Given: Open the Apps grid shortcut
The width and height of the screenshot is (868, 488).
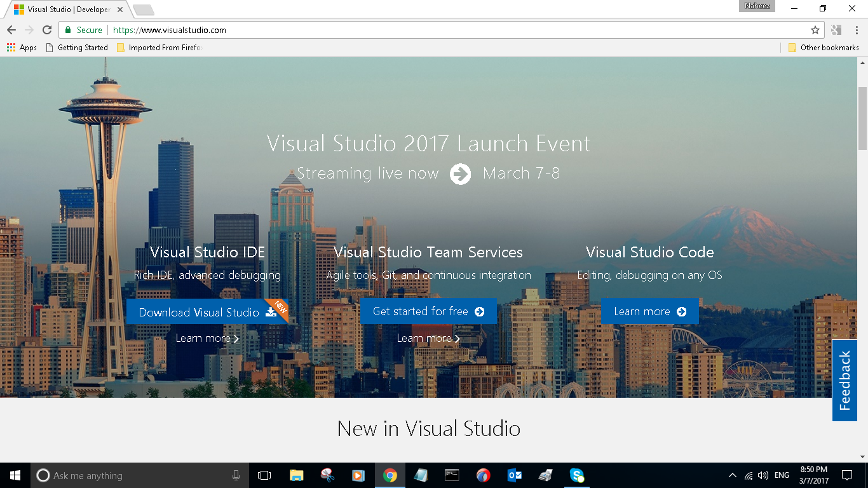Looking at the screenshot, I should 22,48.
